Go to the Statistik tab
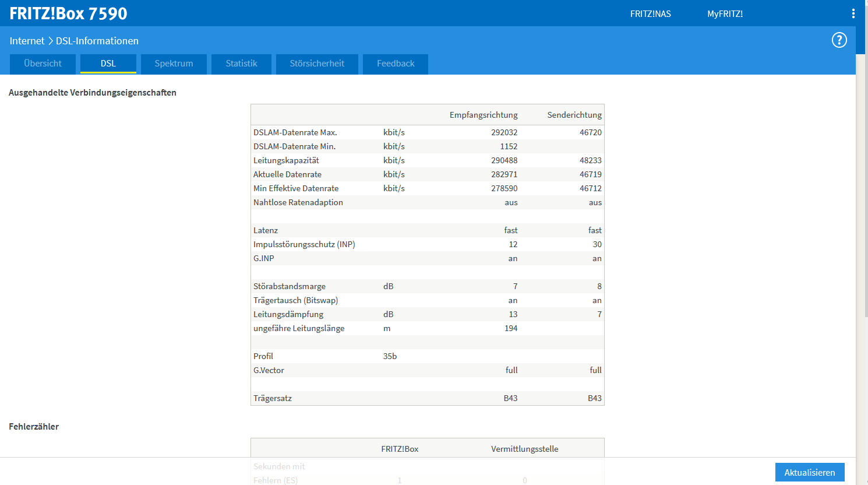Viewport: 868px width, 485px height. coord(241,64)
